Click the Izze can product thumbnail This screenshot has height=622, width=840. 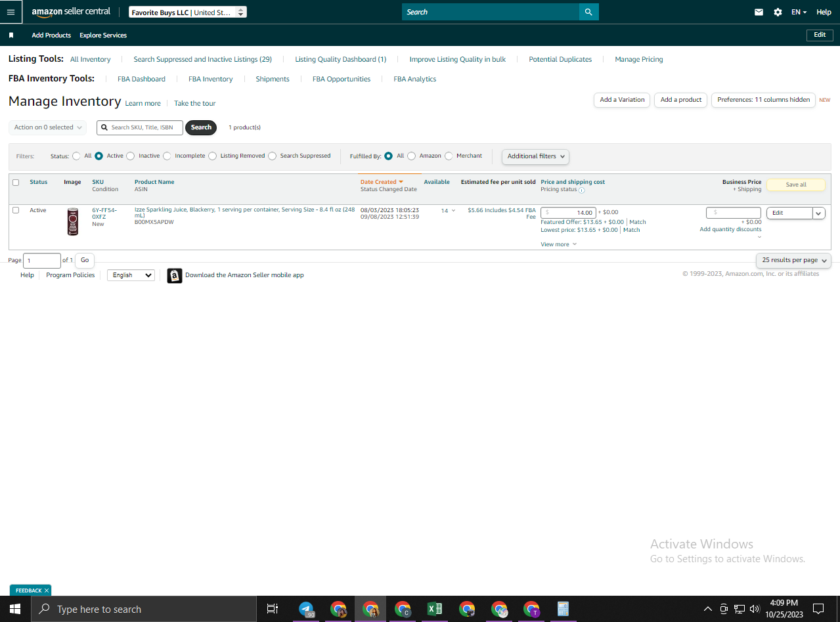73,221
